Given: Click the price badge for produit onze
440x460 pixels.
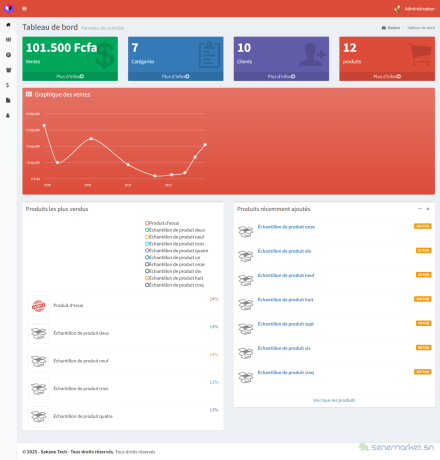Looking at the screenshot, I should (x=423, y=226).
